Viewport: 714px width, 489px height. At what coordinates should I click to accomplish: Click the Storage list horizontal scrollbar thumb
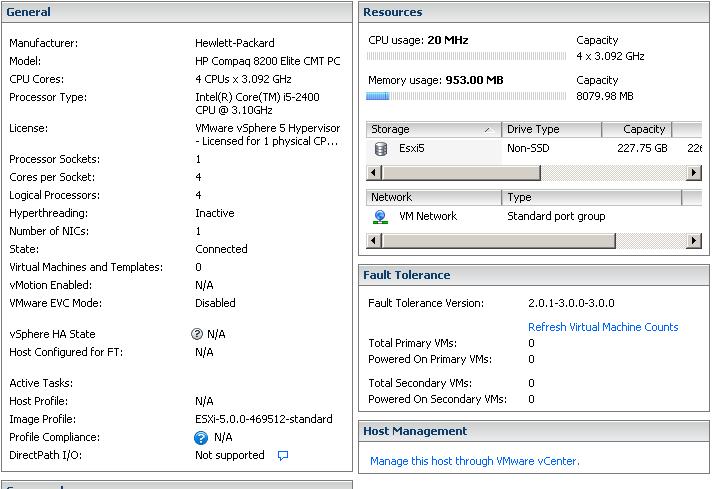click(461, 173)
